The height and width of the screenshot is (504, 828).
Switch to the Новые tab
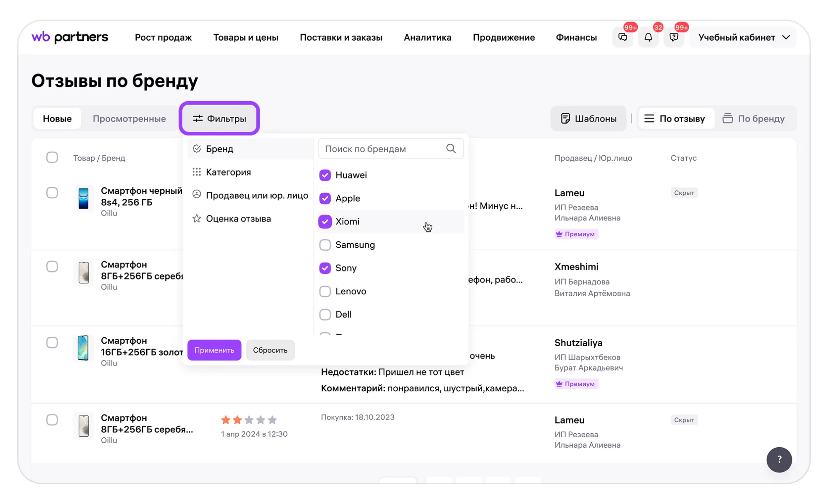(x=57, y=118)
